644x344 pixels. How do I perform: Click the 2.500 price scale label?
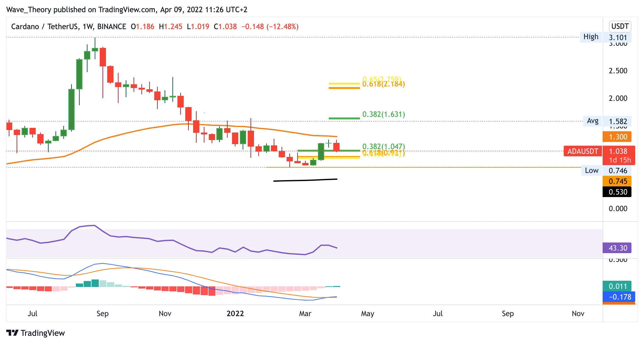point(618,70)
